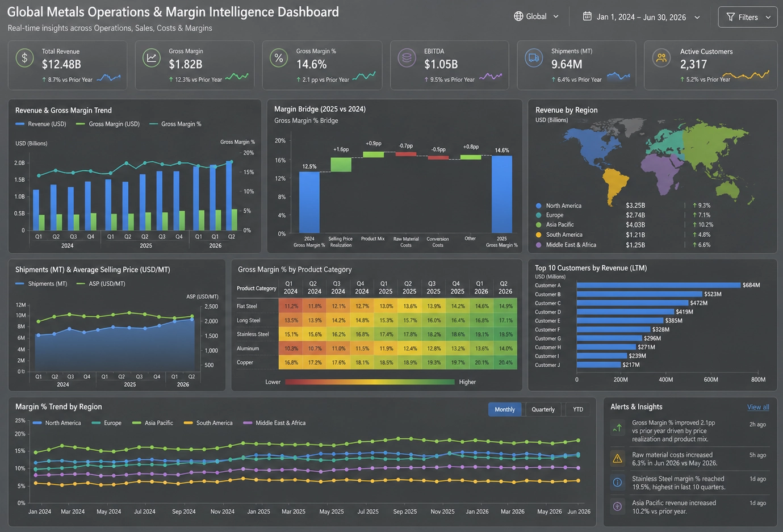783x532 pixels.
Task: Click the blue info alert icon
Action: [617, 482]
